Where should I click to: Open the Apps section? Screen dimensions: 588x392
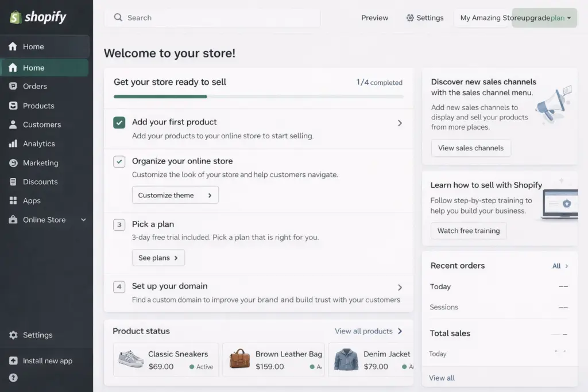pos(33,200)
